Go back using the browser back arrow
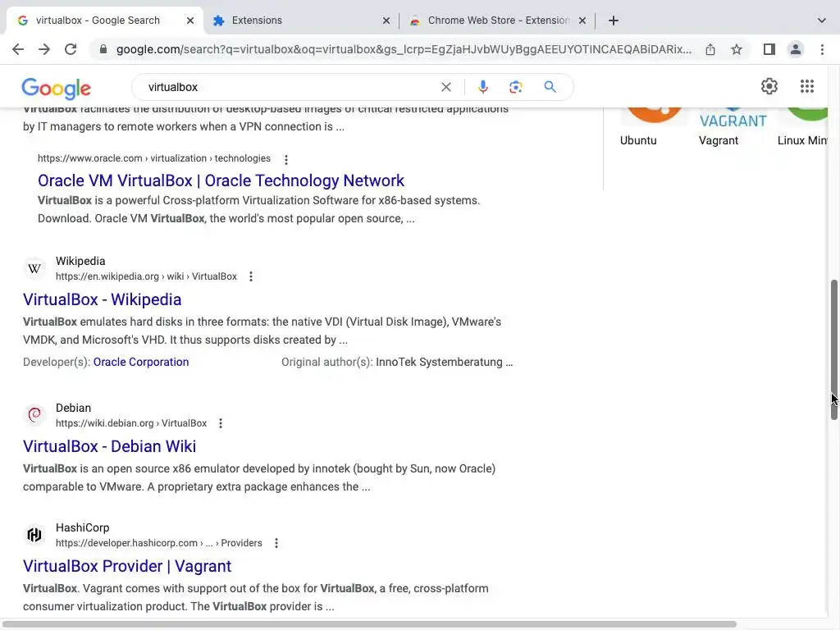Viewport: 840px width, 630px height. (x=18, y=49)
